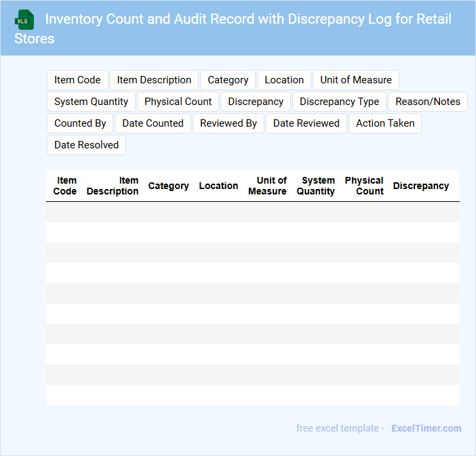Click the Action Taken tag
476x456 pixels.
click(x=384, y=123)
